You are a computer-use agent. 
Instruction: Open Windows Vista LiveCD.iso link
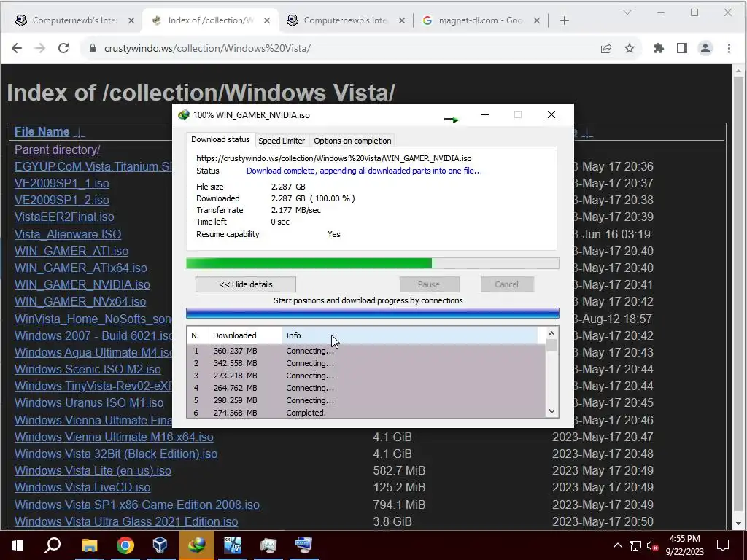(82, 488)
